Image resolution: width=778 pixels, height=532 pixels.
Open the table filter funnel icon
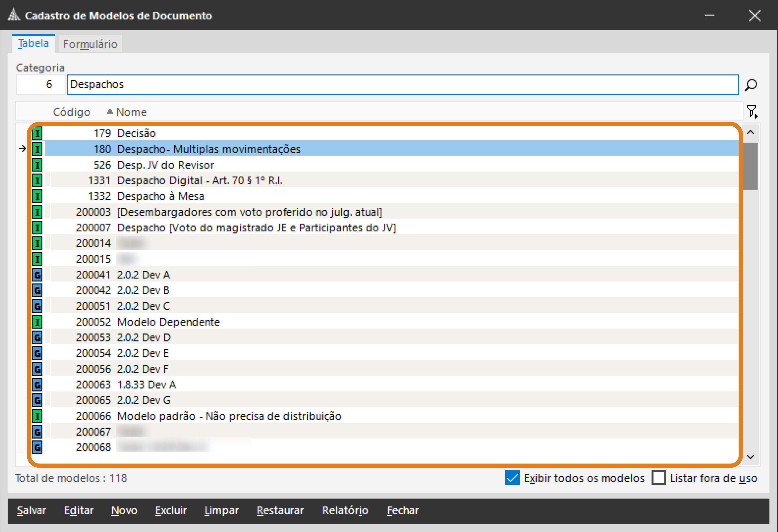tap(752, 111)
